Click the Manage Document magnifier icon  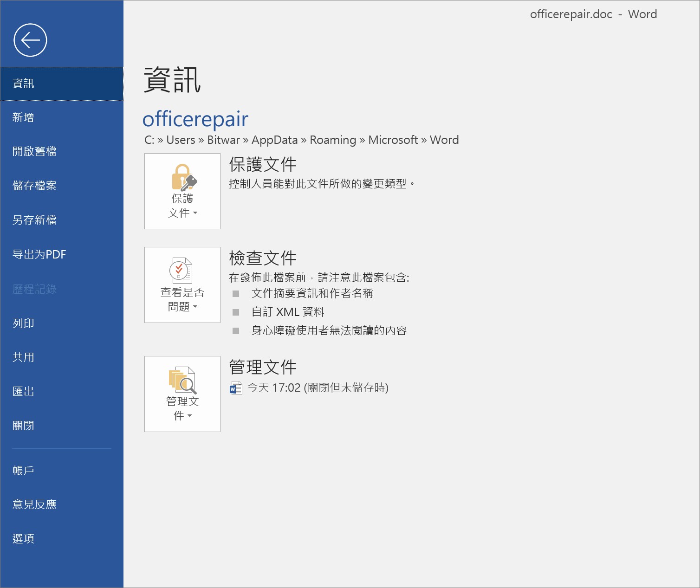pos(182,380)
